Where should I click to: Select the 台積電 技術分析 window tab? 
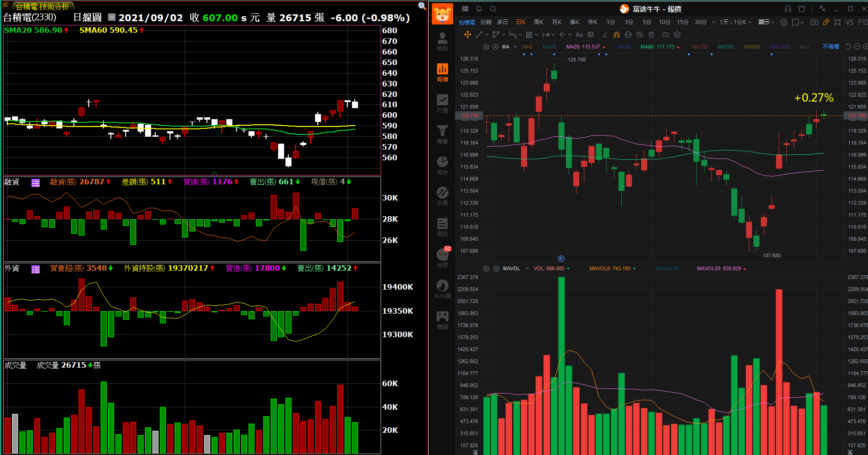(x=42, y=6)
